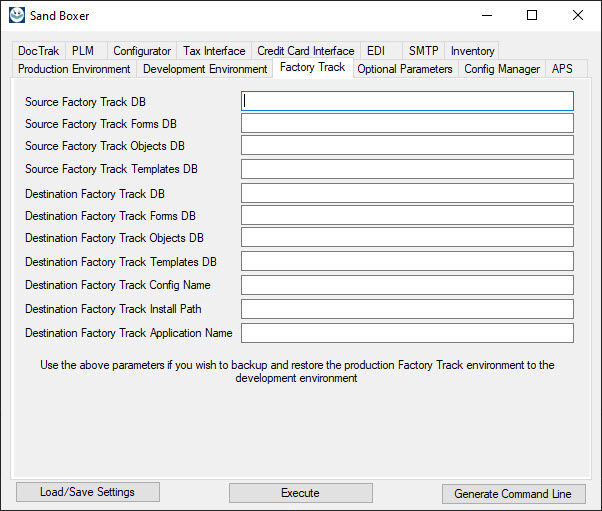Open the Config Manager tab

point(502,69)
